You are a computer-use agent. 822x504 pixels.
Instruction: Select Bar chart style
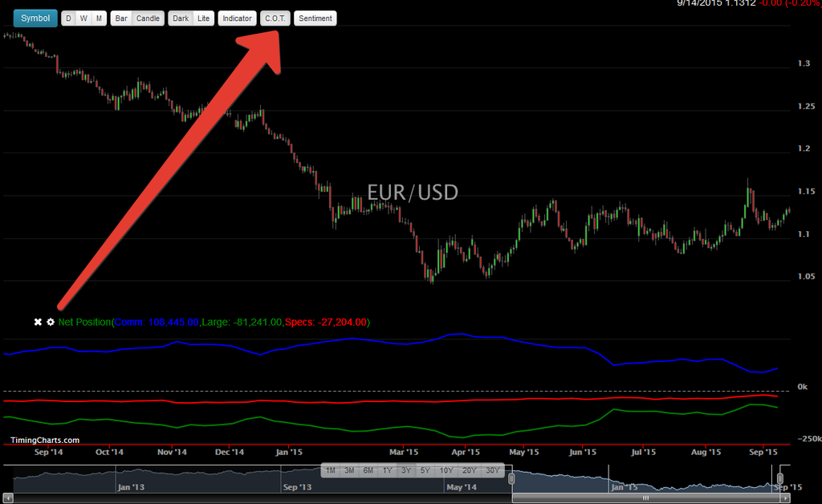pos(121,18)
